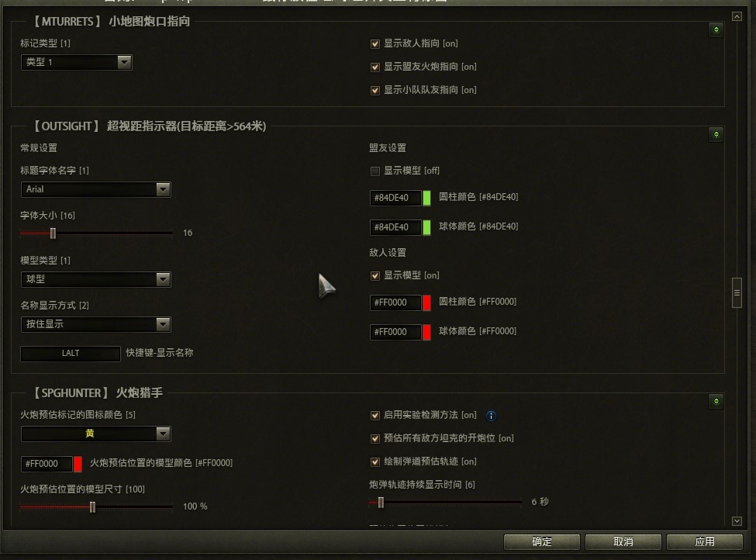Click the 确定 button
The image size is (756, 560).
click(542, 541)
